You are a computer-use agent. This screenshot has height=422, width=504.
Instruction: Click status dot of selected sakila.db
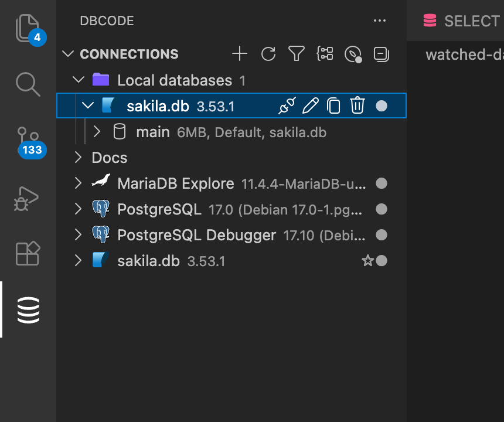pos(382,106)
